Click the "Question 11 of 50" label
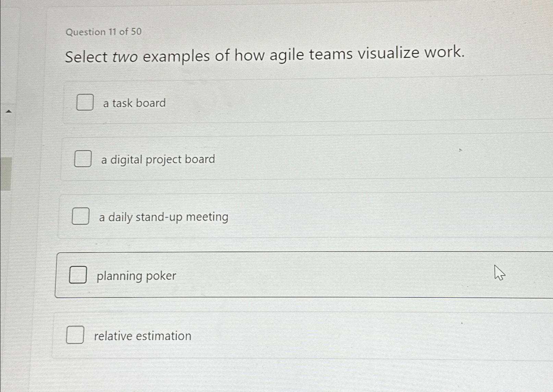This screenshot has width=553, height=392. (x=104, y=32)
